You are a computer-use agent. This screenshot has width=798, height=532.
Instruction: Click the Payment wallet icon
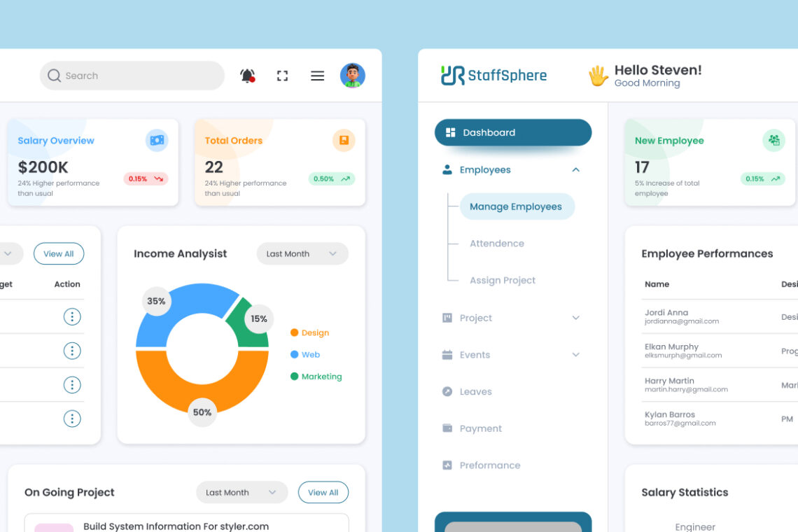coord(447,428)
